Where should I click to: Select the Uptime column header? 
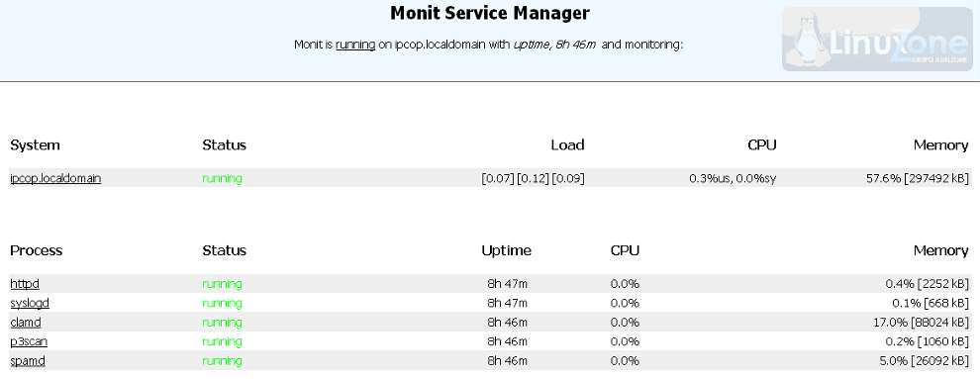(506, 251)
